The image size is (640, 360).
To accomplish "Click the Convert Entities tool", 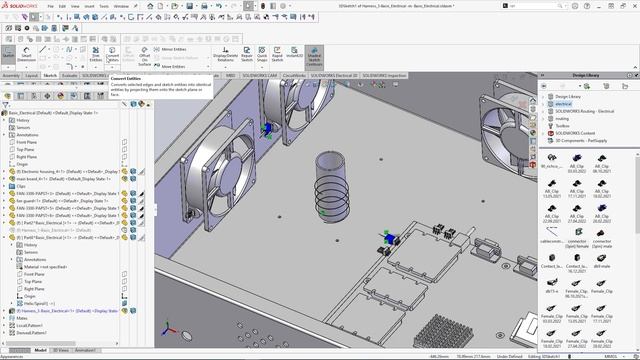I will [x=112, y=54].
